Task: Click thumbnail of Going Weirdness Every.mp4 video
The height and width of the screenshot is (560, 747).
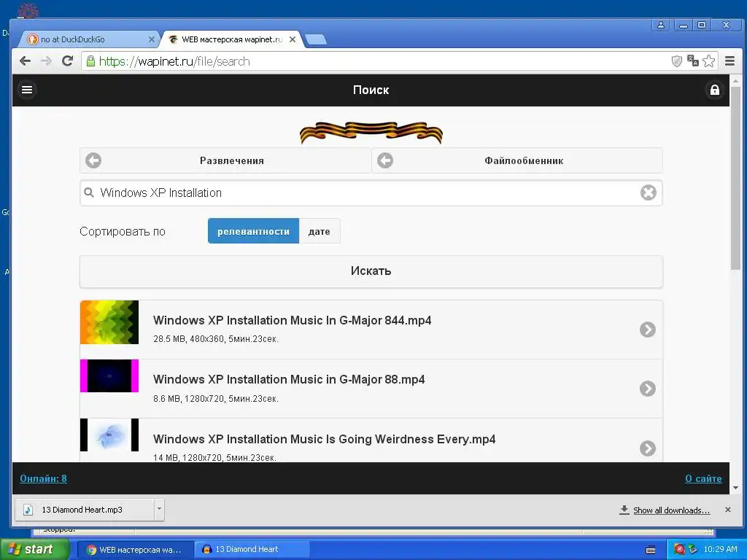Action: [x=109, y=435]
